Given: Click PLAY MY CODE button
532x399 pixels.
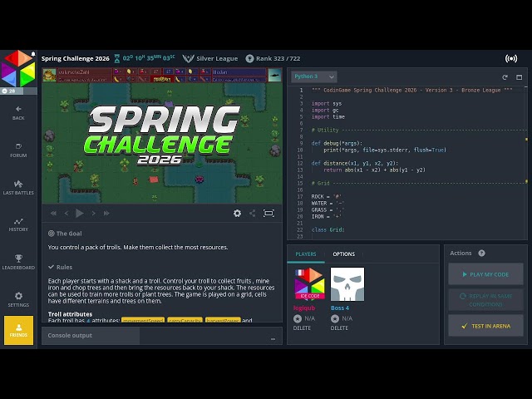Looking at the screenshot, I should point(485,274).
